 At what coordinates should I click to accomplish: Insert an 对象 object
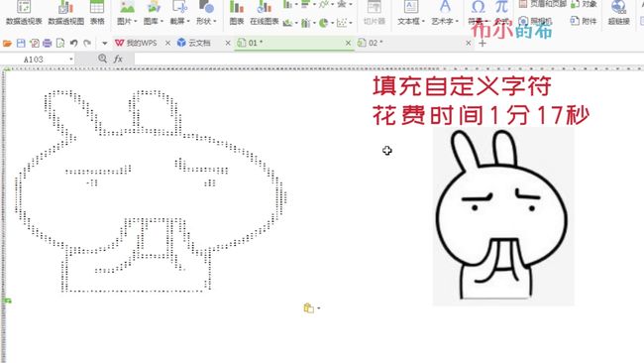pos(584,4)
